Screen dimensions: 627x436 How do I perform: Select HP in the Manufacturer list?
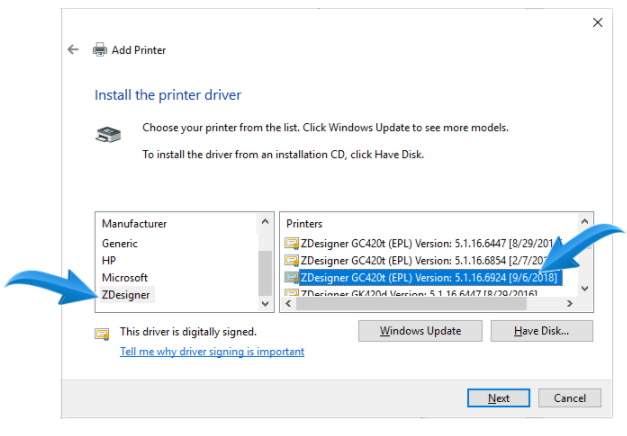[109, 260]
